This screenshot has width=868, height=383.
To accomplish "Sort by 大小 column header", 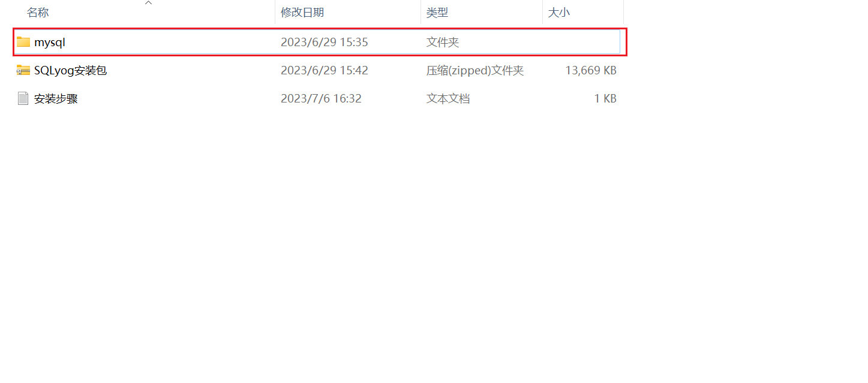I will click(558, 13).
